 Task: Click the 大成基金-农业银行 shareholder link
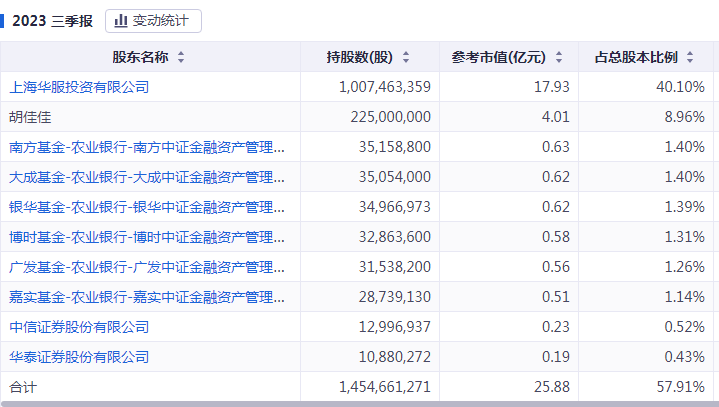coord(147,177)
